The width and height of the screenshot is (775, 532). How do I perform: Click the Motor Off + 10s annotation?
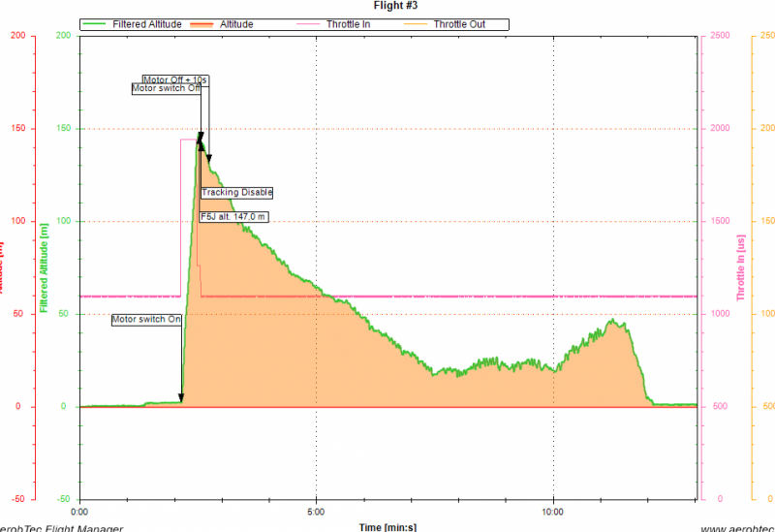[x=175, y=79]
